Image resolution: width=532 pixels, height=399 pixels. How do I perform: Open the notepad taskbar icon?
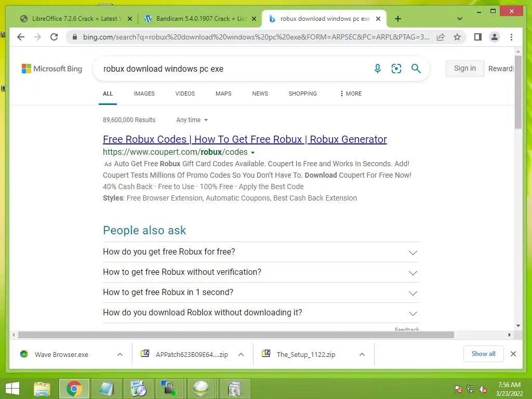click(x=106, y=389)
